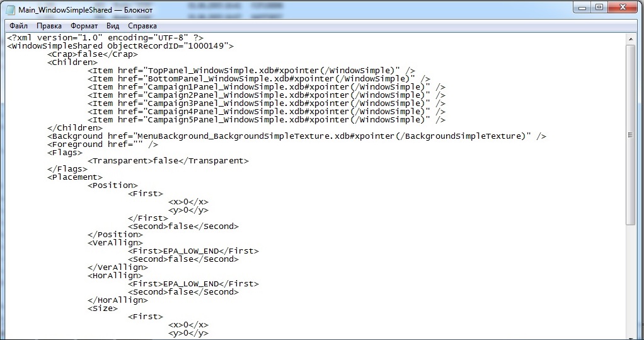Image resolution: width=644 pixels, height=340 pixels.
Task: Minimize the Notepad window
Action: click(582, 7)
